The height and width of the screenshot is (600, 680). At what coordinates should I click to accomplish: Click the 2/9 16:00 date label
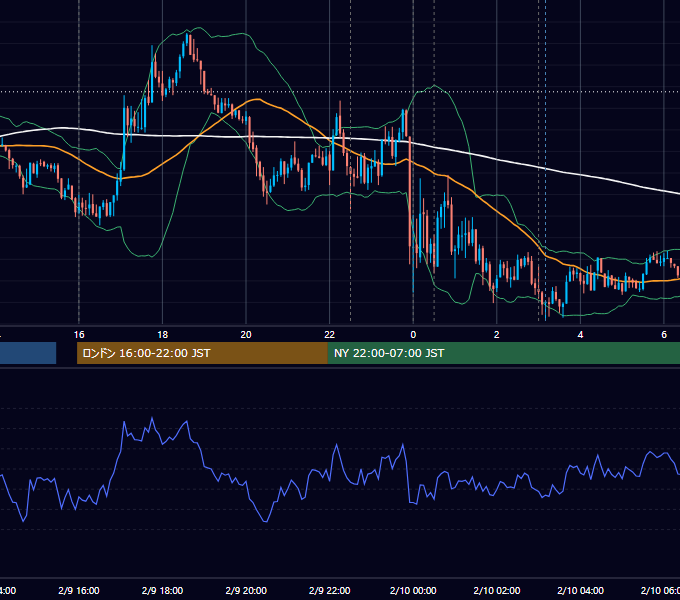pos(79,590)
